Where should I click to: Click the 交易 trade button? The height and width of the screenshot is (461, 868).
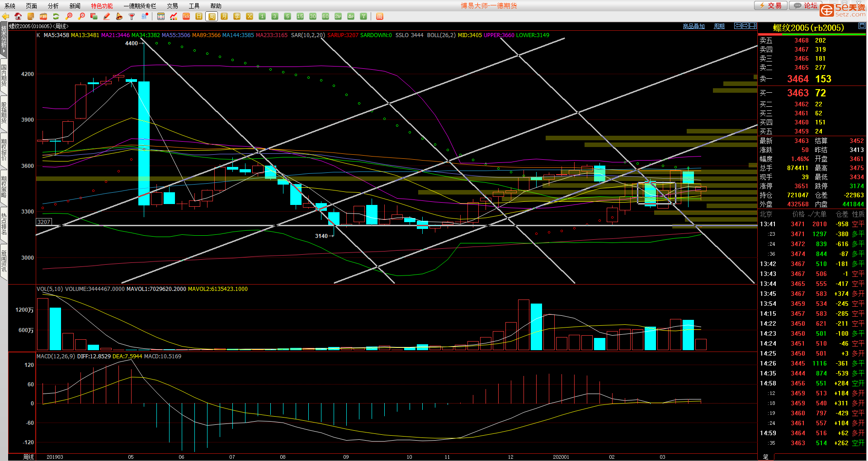click(770, 5)
